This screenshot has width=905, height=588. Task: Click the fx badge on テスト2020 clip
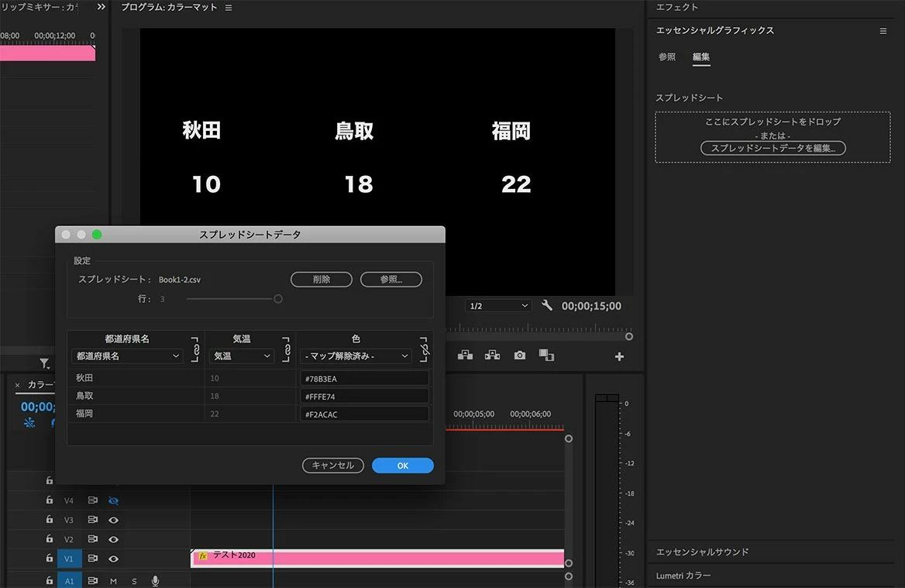coord(203,555)
